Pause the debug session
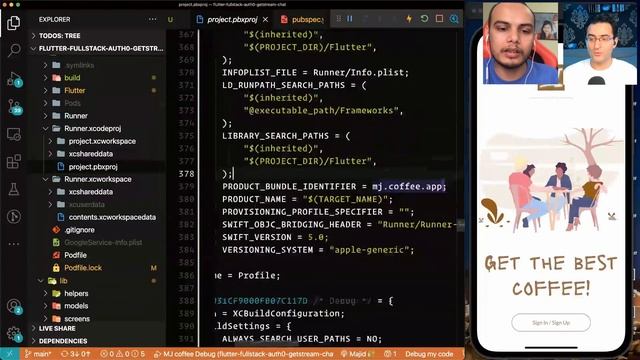 coord(350,19)
